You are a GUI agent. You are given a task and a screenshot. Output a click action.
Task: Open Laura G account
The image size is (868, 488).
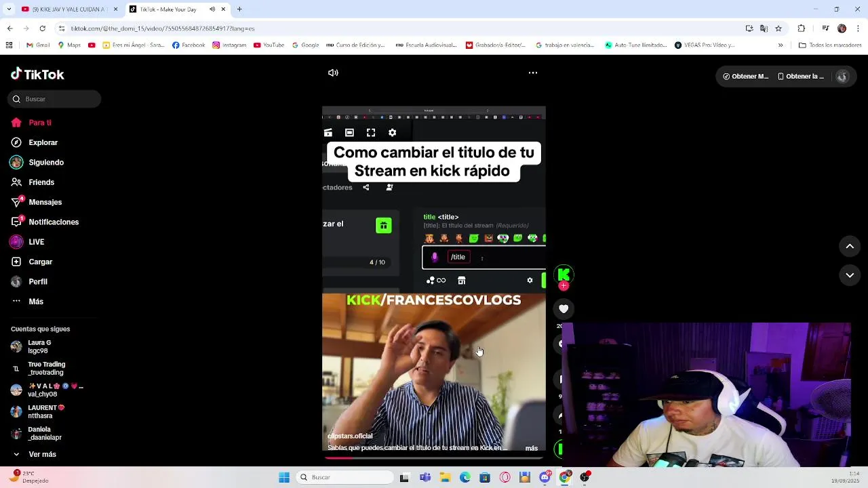[32, 346]
